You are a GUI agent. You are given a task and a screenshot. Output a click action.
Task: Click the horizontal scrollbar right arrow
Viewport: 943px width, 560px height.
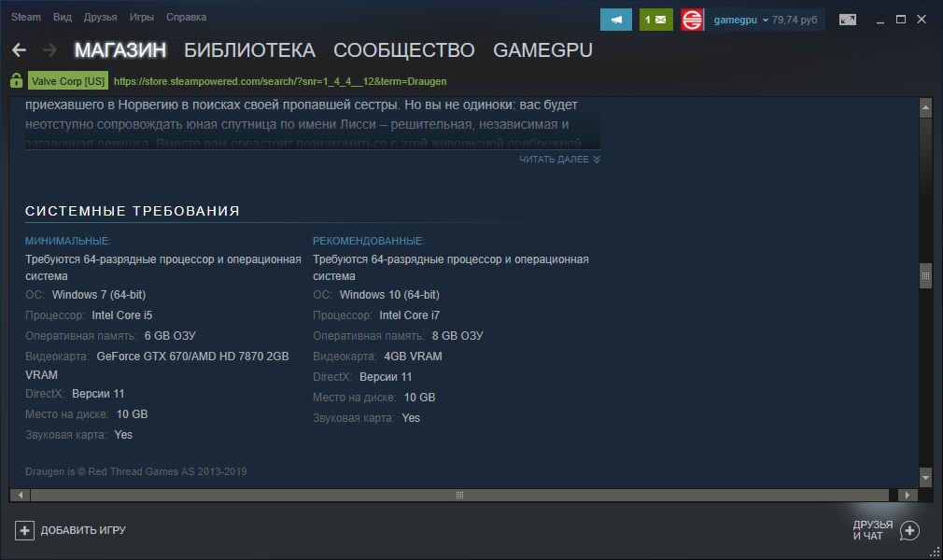pos(908,495)
